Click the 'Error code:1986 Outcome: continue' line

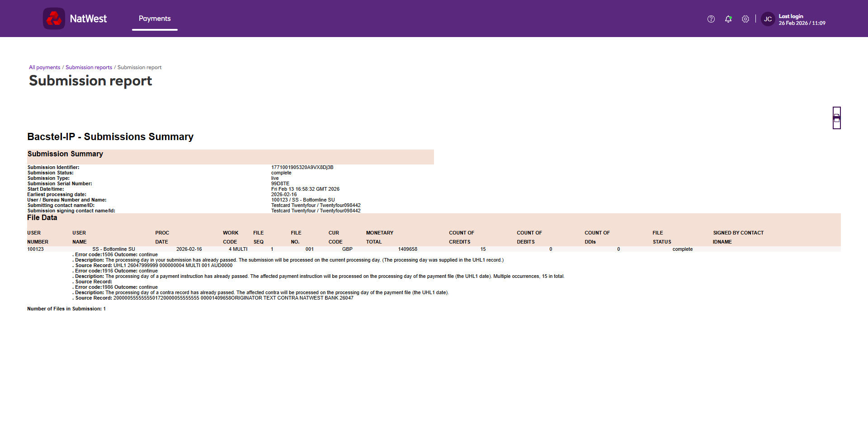click(115, 287)
